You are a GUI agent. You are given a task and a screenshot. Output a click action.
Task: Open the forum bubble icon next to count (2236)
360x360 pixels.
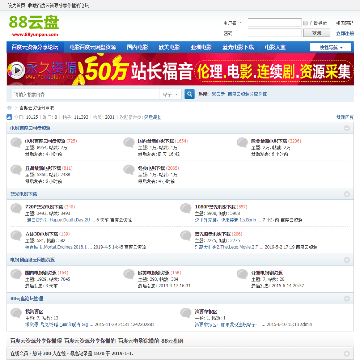tap(242, 143)
